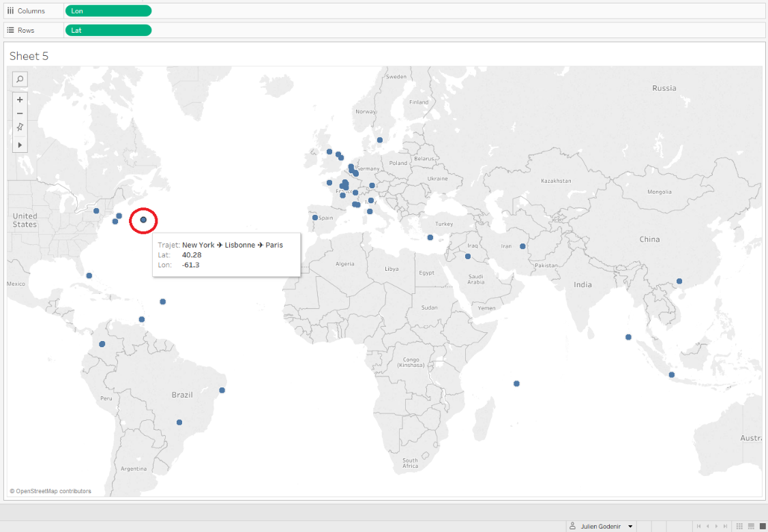The height and width of the screenshot is (532, 768).
Task: Open the map search tool
Action: [20, 79]
